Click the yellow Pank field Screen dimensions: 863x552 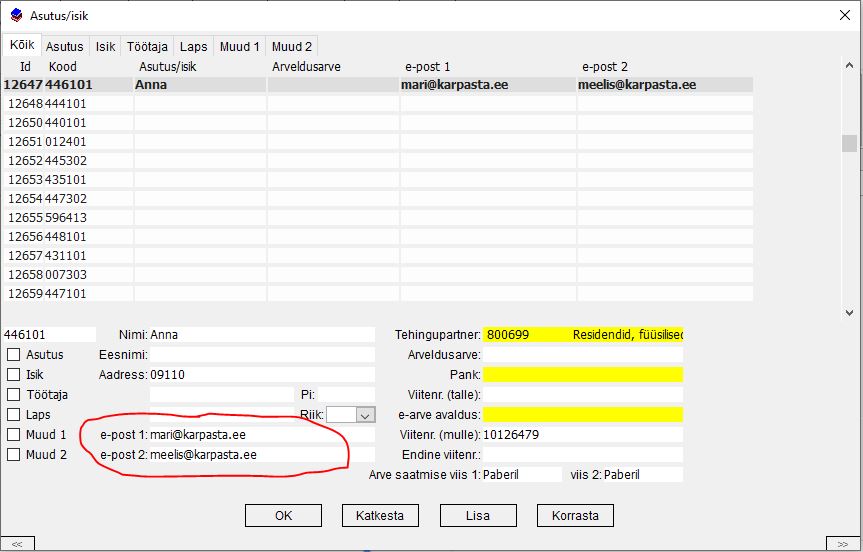click(582, 375)
